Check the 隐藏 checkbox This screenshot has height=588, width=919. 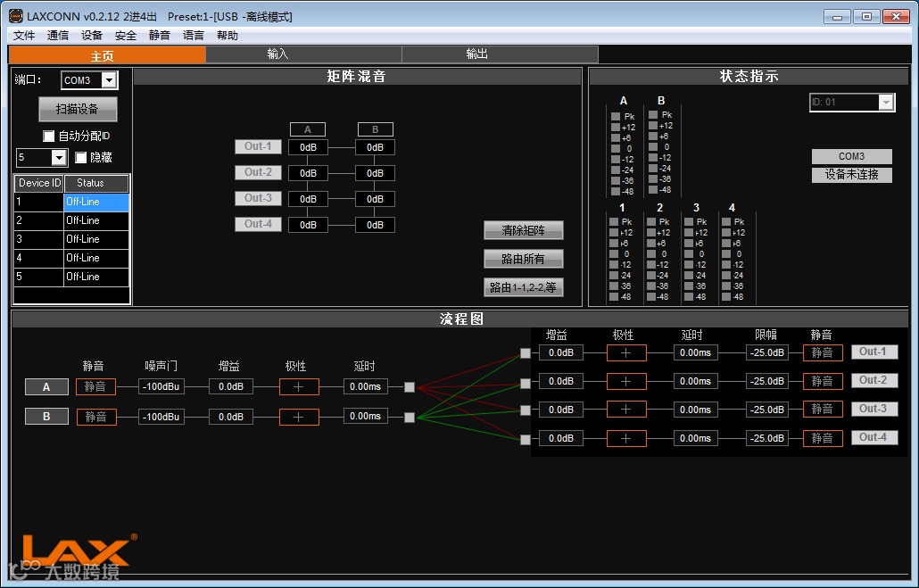point(81,158)
